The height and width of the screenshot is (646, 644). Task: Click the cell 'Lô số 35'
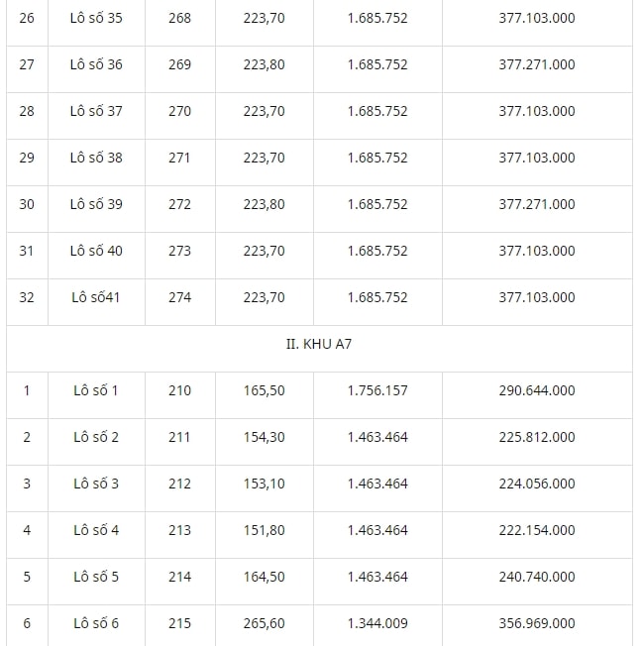[96, 18]
